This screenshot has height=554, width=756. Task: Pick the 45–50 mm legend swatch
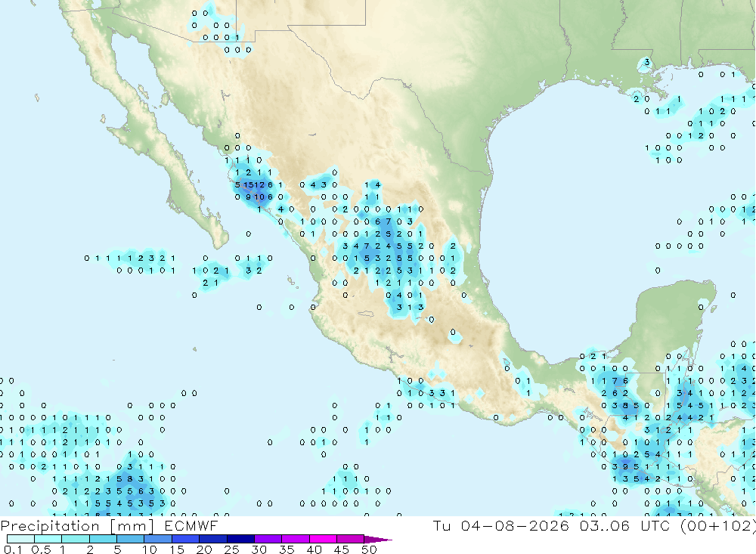click(x=351, y=539)
